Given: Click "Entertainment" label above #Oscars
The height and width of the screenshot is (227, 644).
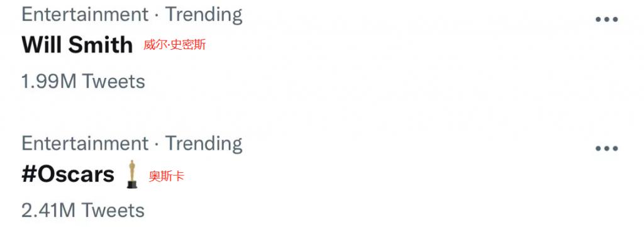Looking at the screenshot, I should (85, 143).
